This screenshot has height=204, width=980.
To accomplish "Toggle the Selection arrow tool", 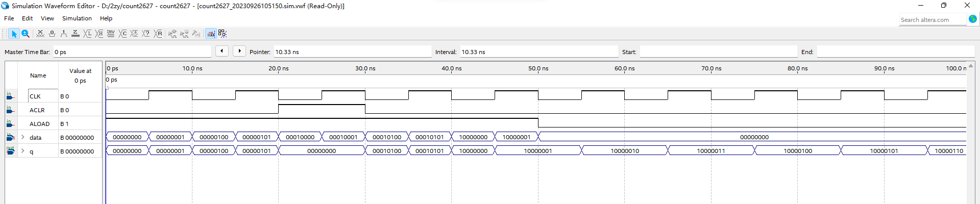I will 14,34.
